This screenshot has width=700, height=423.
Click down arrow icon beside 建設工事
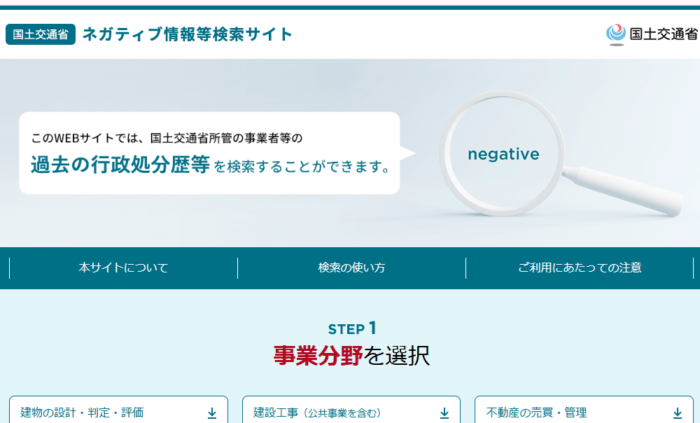[x=444, y=412]
